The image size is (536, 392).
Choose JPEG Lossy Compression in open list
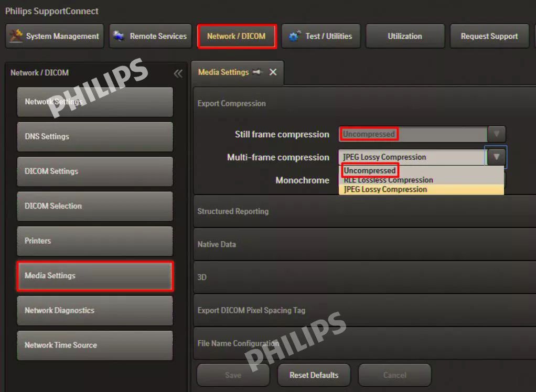[x=421, y=190]
